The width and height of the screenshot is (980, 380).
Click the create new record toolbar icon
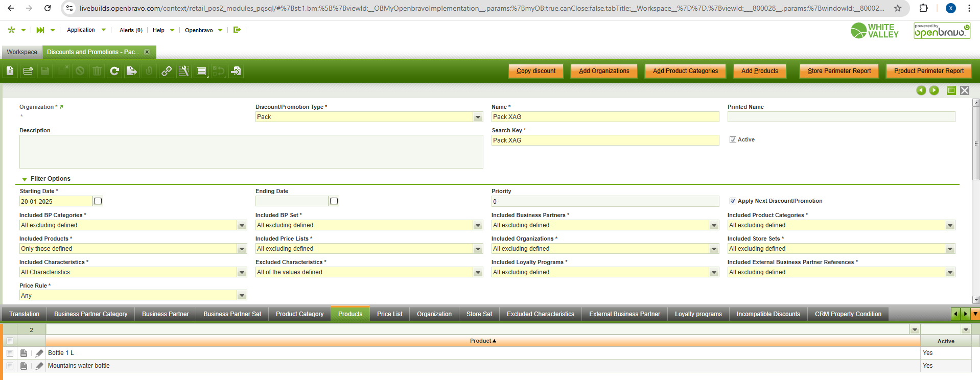click(10, 71)
